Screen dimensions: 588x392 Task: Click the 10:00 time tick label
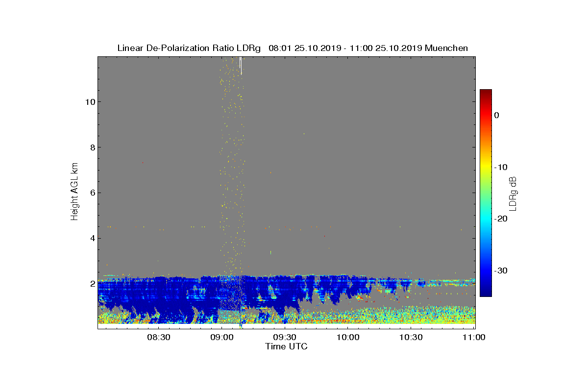pyautogui.click(x=348, y=337)
